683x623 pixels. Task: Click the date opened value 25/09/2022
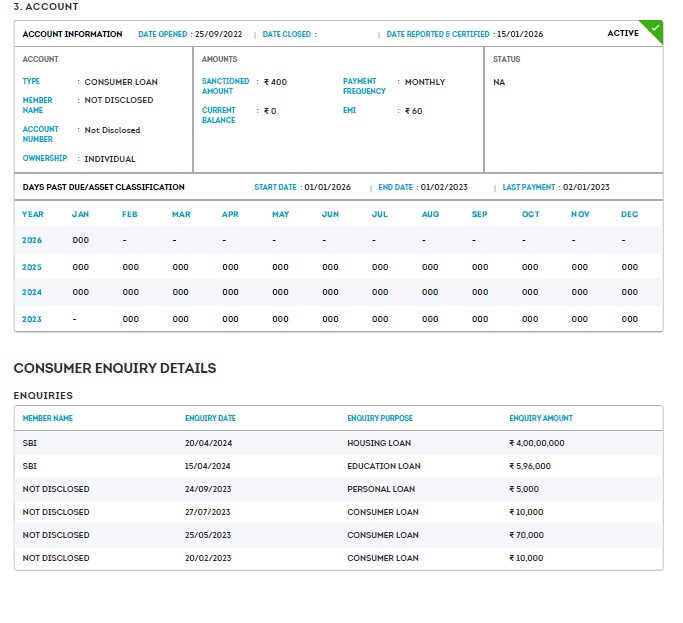click(x=219, y=34)
